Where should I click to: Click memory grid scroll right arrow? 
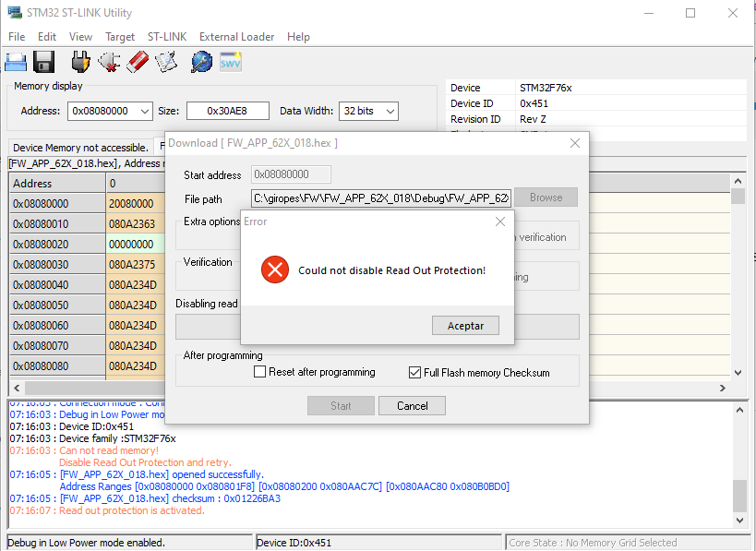(x=722, y=388)
